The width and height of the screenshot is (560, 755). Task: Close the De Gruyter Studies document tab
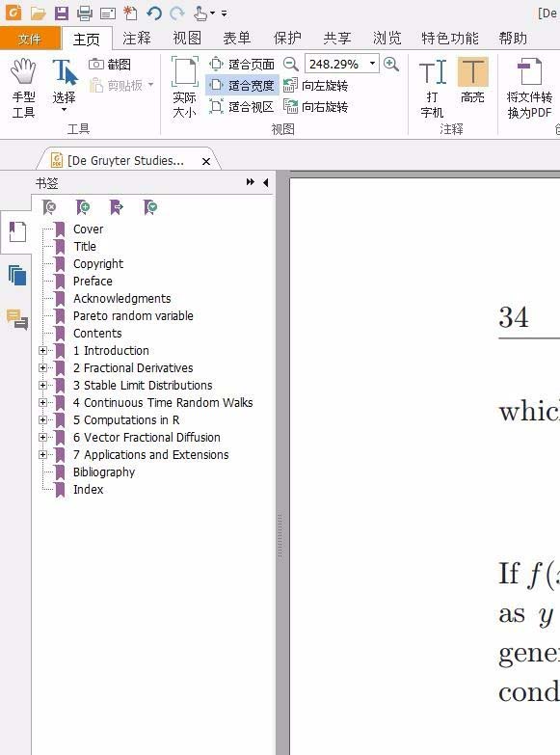coord(206,161)
